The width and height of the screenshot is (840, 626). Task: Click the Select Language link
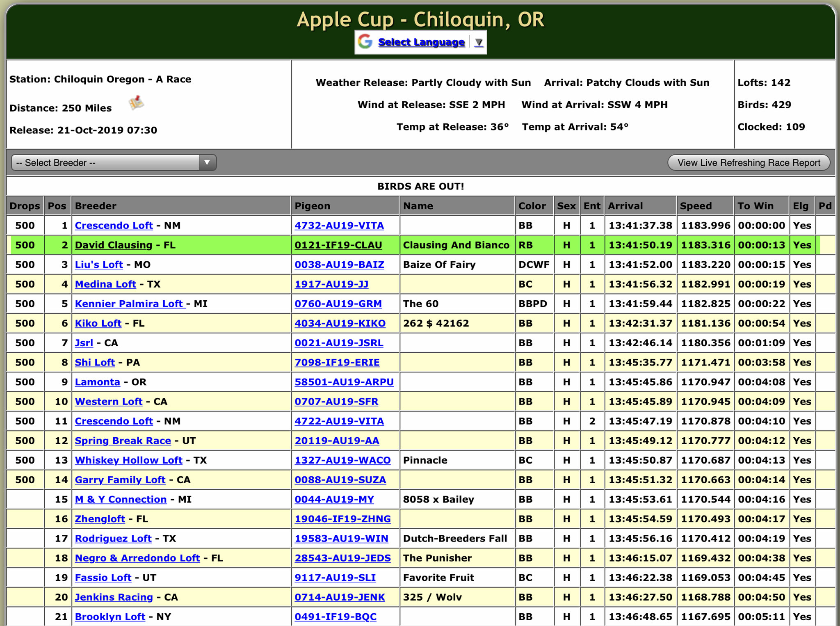pyautogui.click(x=421, y=42)
